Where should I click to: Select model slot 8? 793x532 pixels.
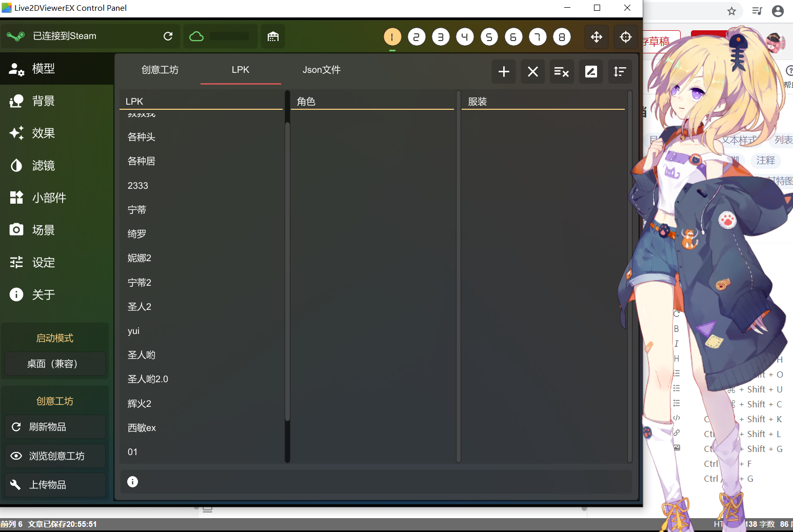click(562, 37)
